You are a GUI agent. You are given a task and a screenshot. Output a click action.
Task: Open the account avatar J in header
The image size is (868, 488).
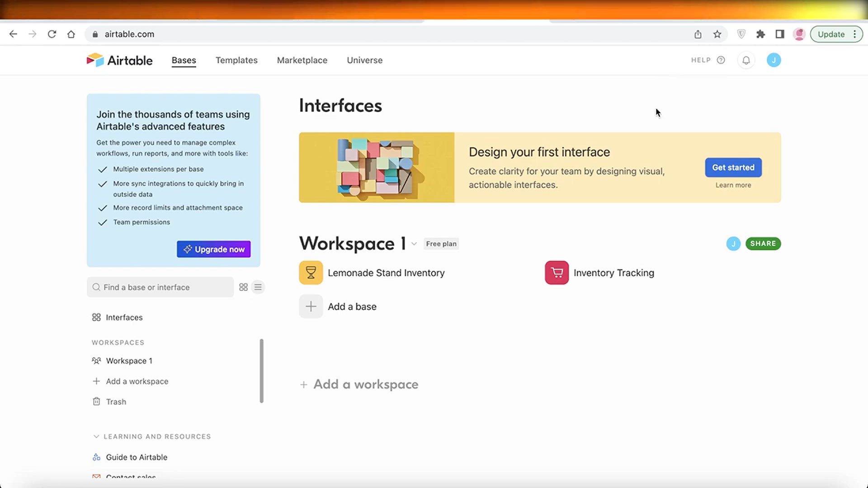[x=774, y=60]
